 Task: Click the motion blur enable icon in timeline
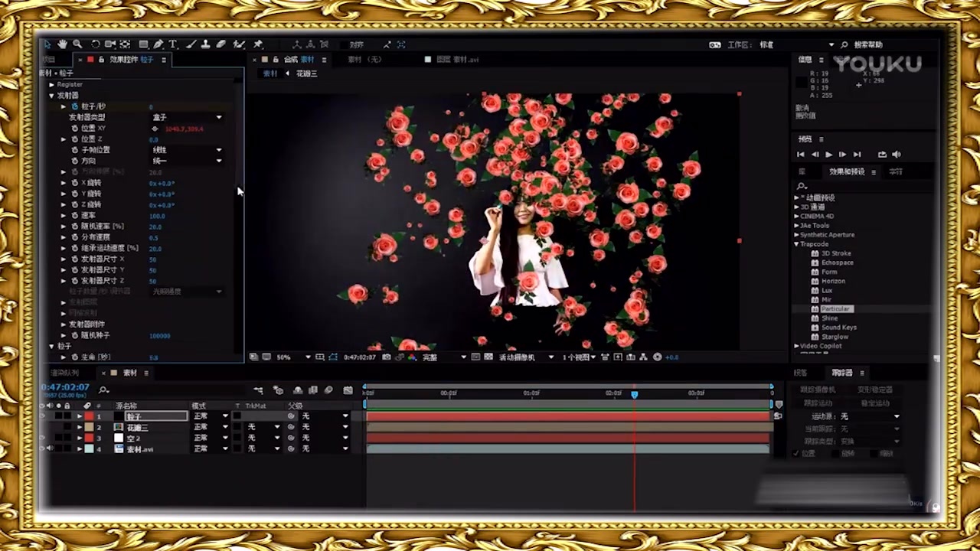328,390
